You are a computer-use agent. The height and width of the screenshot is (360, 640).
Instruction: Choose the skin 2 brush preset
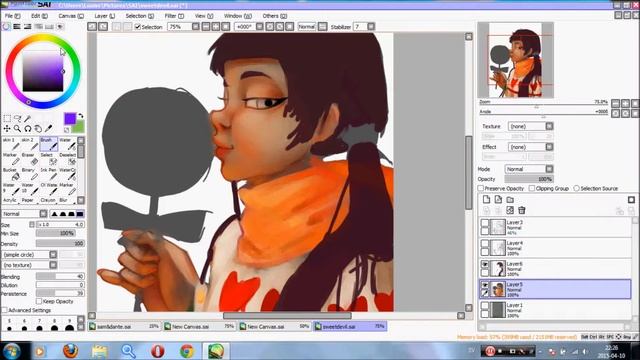(x=30, y=144)
